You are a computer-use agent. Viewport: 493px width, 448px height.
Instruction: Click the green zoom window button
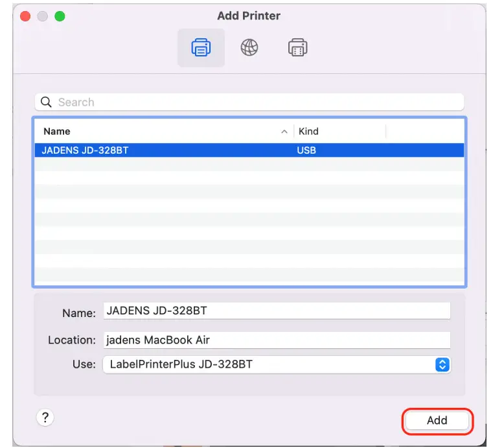coord(60,16)
